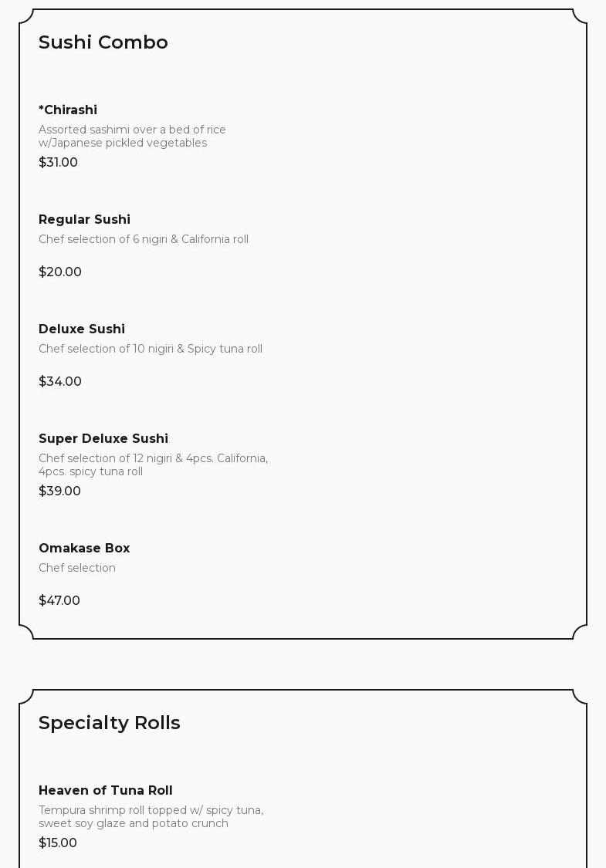Click the Specialty Rolls section heading
Image resolution: width=606 pixels, height=868 pixels.
coord(110,723)
